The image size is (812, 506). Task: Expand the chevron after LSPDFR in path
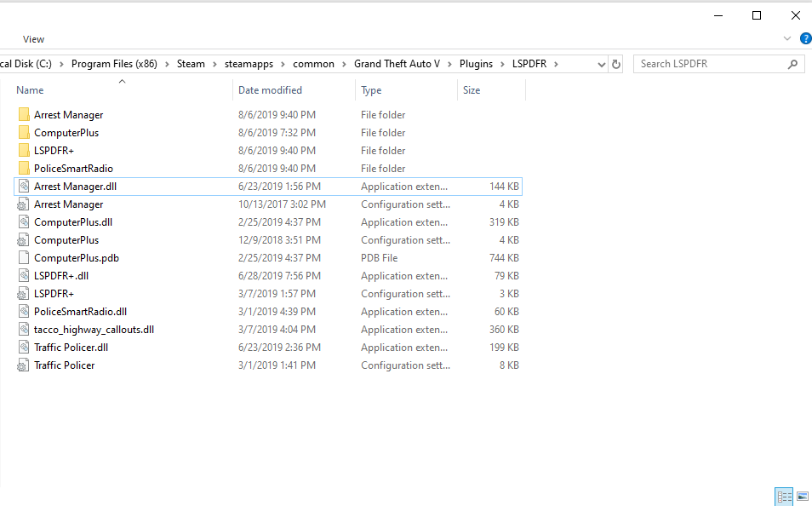point(556,64)
